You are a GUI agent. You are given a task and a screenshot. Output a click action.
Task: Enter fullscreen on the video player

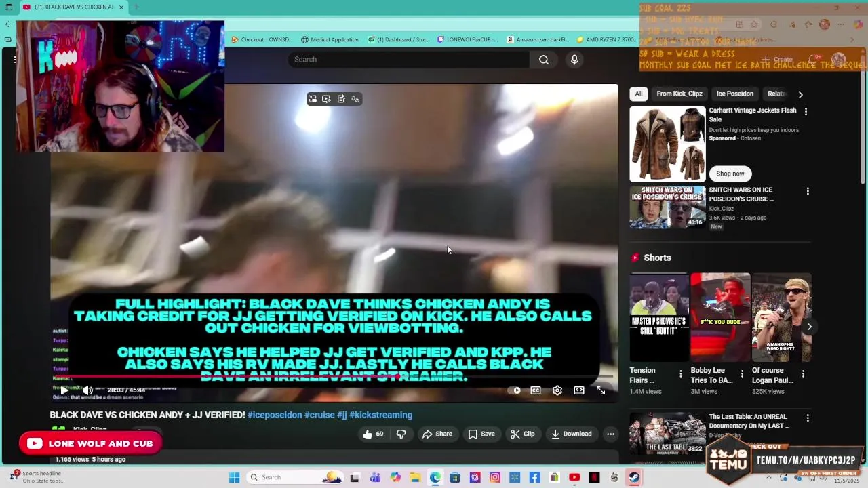click(601, 390)
